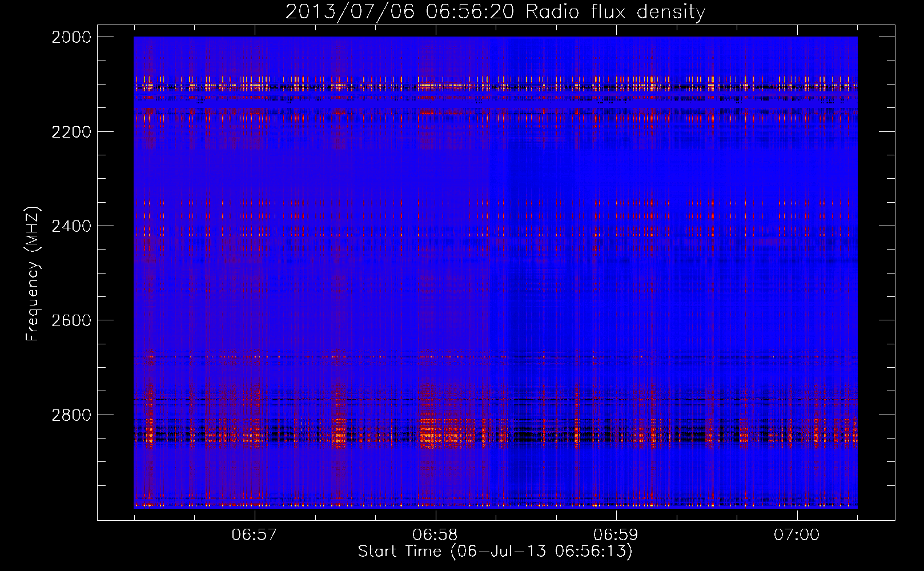Viewport: 924px width, 571px height.
Task: Click the plot title '2013/07/06 06:56:20 Radio flux density'
Action: 495,12
